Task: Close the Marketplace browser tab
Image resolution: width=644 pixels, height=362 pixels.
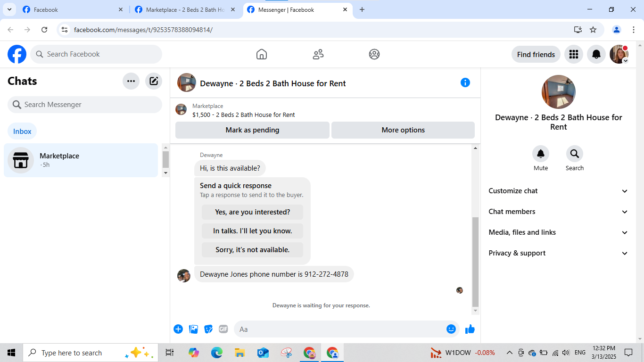Action: point(233,9)
